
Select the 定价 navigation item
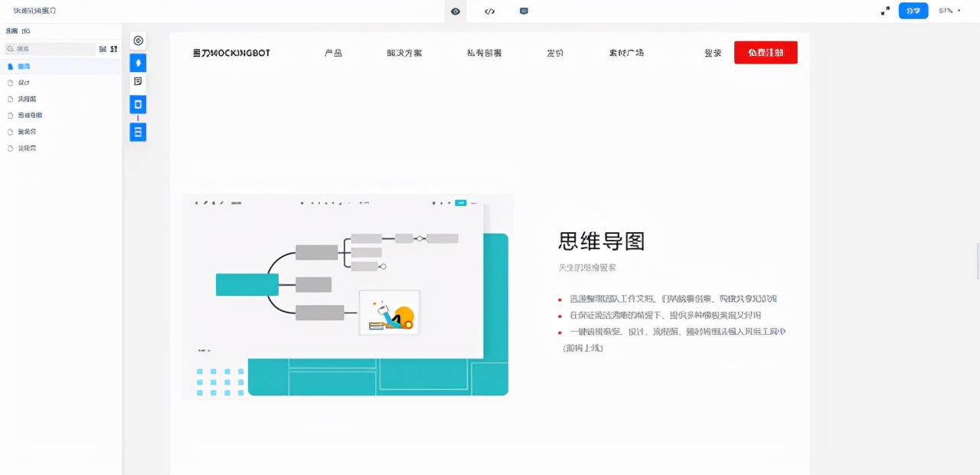coord(554,53)
